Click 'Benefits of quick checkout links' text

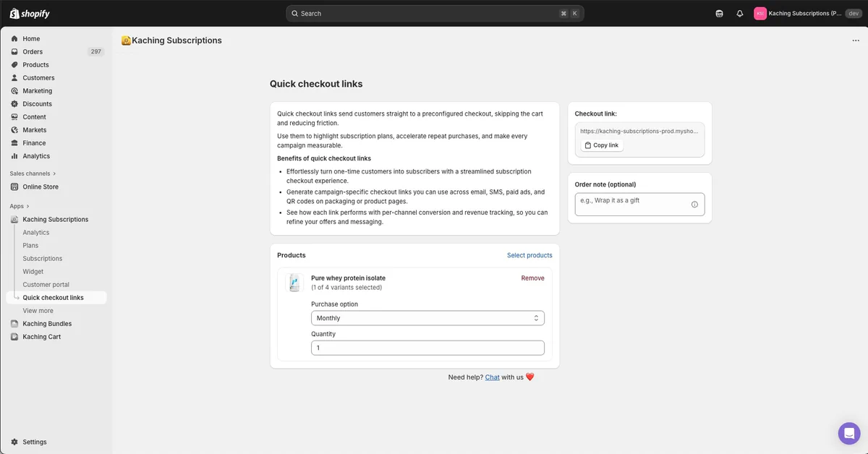(324, 158)
